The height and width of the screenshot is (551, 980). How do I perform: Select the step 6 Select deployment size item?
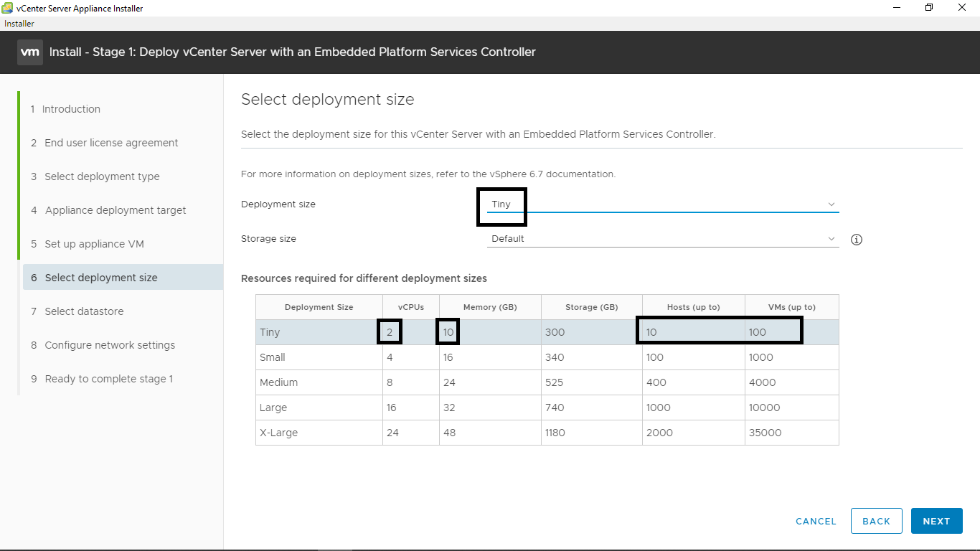[x=100, y=278]
